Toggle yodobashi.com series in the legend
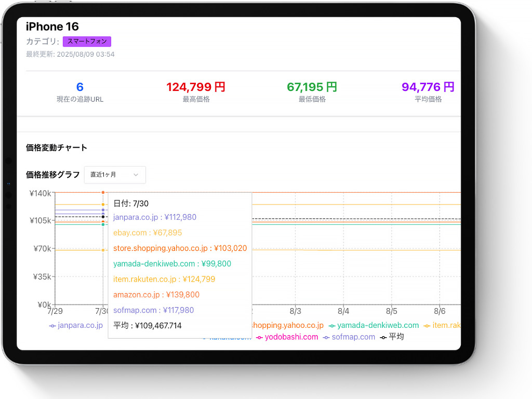 (x=291, y=337)
